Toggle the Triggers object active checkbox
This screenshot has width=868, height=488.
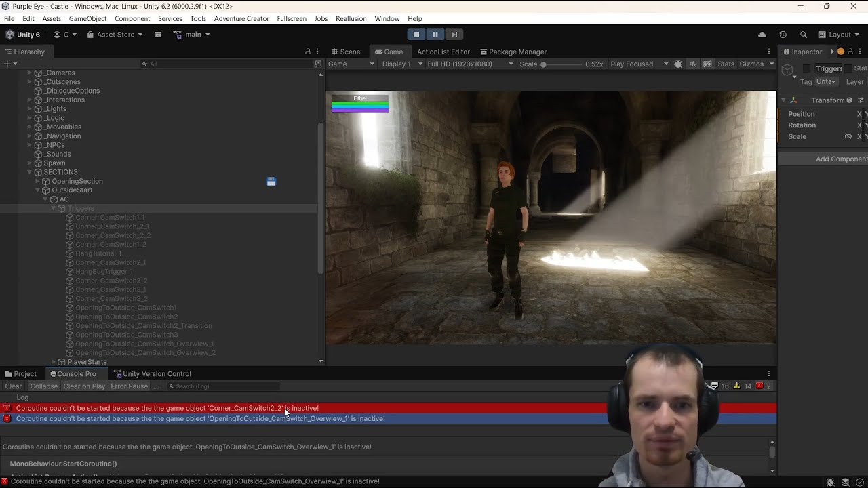806,68
